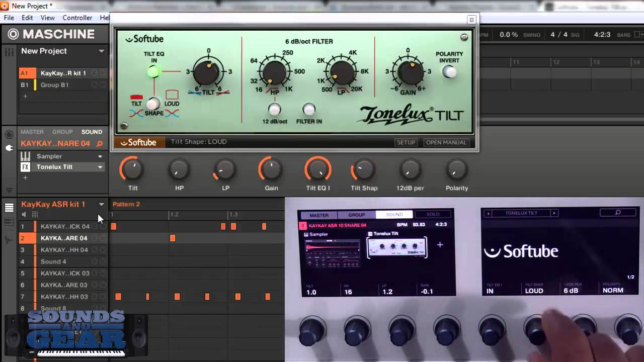The height and width of the screenshot is (362, 644).
Task: Select group B1 Group B1
Action: click(63, 85)
